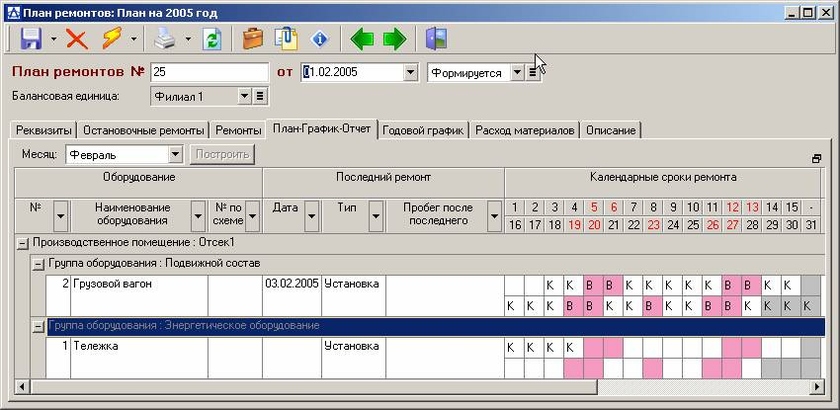Open the Филиал 1 dropdown arrow
Image resolution: width=840 pixels, height=410 pixels.
point(244,96)
